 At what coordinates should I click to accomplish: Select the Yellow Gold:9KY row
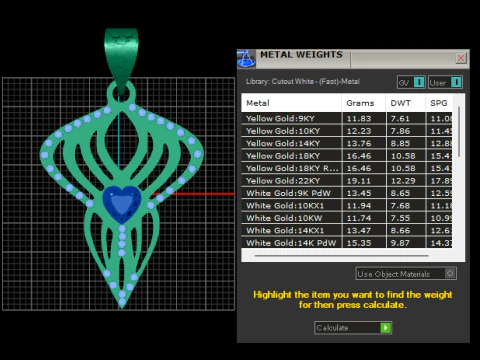point(347,119)
